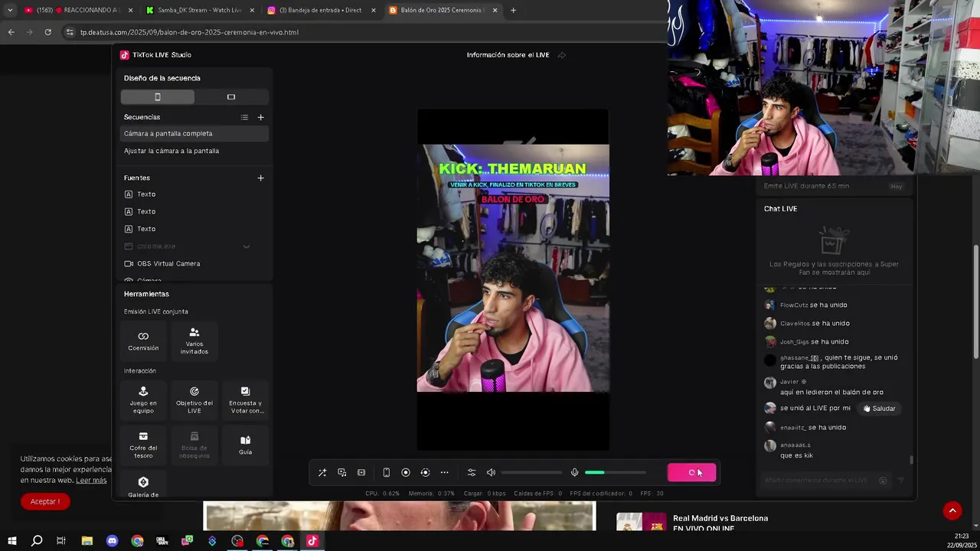Add a new sequence with plus icon
980x551 pixels.
tap(260, 117)
